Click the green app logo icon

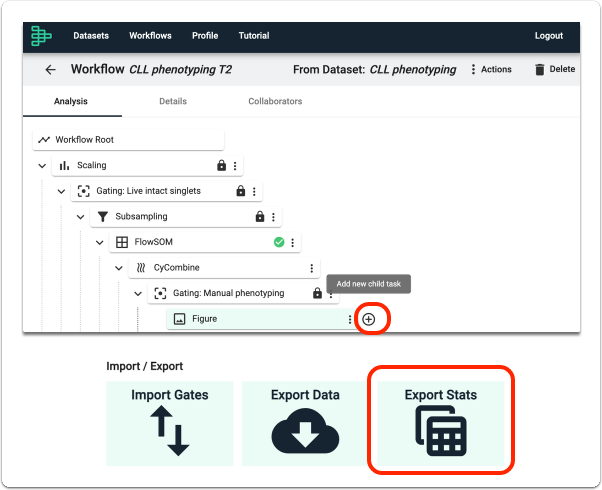[41, 36]
